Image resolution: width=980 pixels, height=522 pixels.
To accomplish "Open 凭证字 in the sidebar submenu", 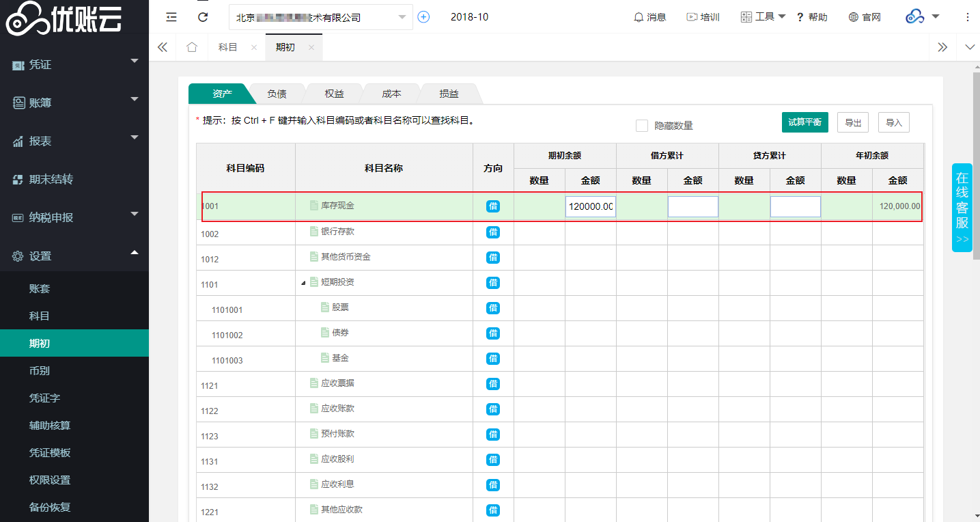I will [74, 398].
